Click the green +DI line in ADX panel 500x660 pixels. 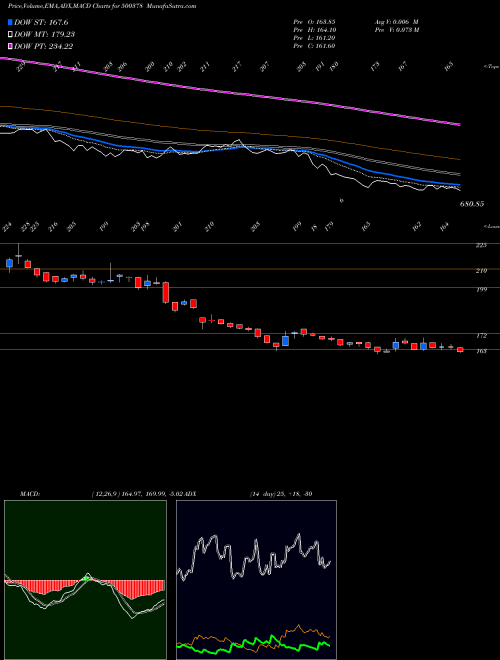point(253,645)
